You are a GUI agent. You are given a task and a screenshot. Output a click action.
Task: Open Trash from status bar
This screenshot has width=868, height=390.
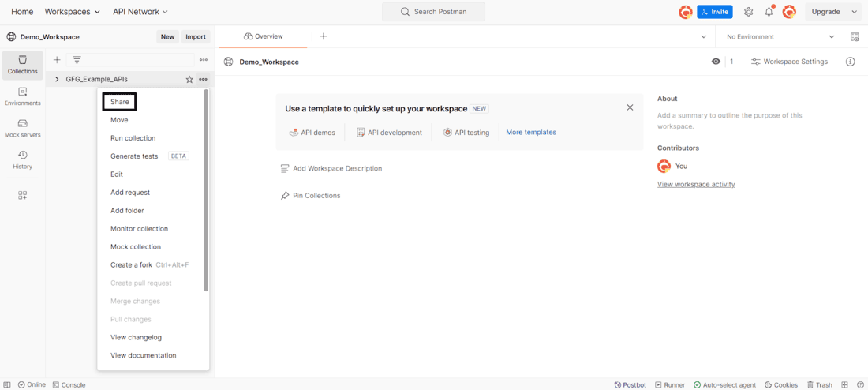pos(819,384)
